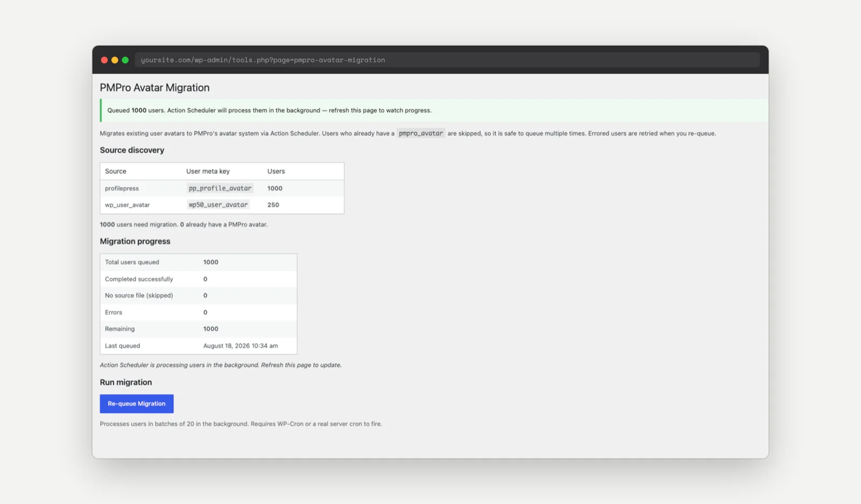Click the Last queued label
861x504 pixels.
point(122,346)
